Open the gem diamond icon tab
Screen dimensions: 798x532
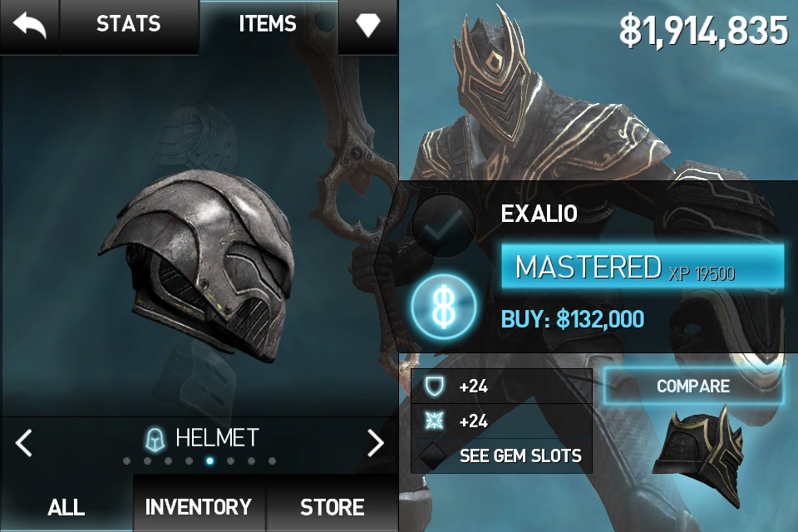tap(368, 25)
